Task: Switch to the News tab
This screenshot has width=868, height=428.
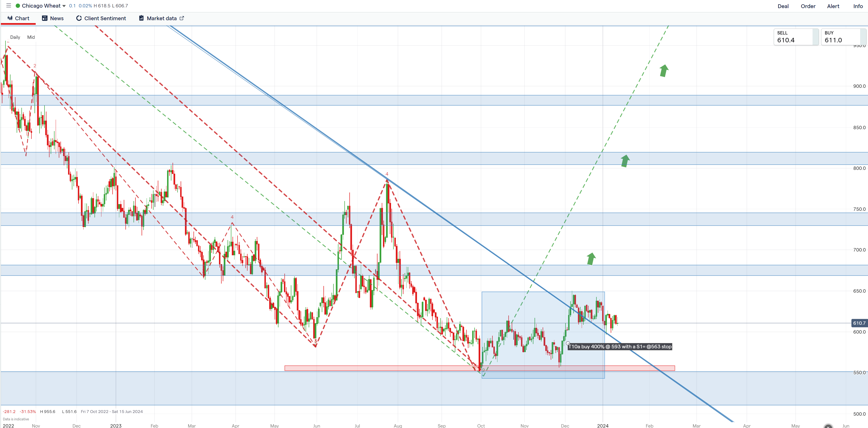Action: point(57,18)
